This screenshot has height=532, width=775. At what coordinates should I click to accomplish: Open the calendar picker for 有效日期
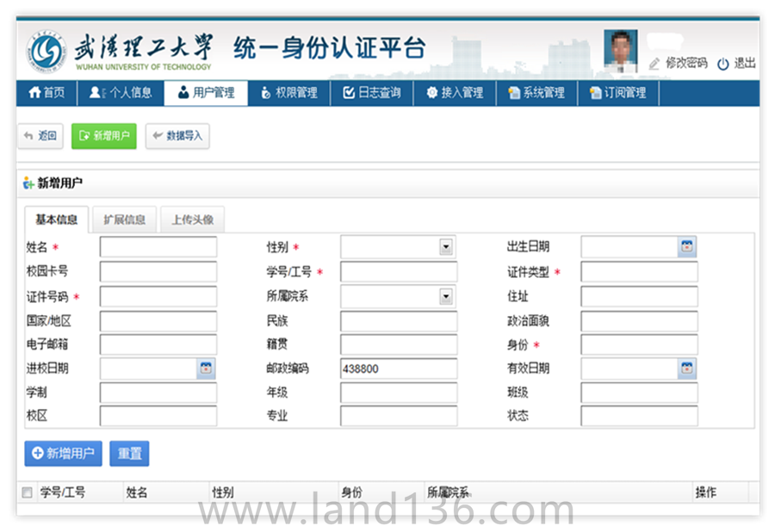686,368
